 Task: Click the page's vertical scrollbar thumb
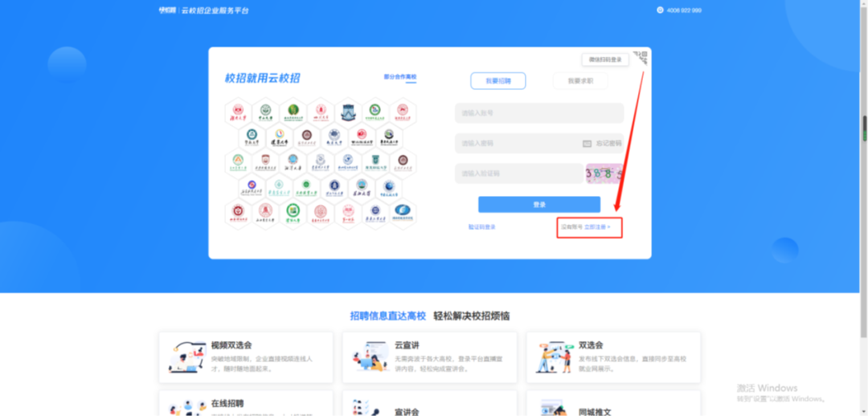coord(865,128)
